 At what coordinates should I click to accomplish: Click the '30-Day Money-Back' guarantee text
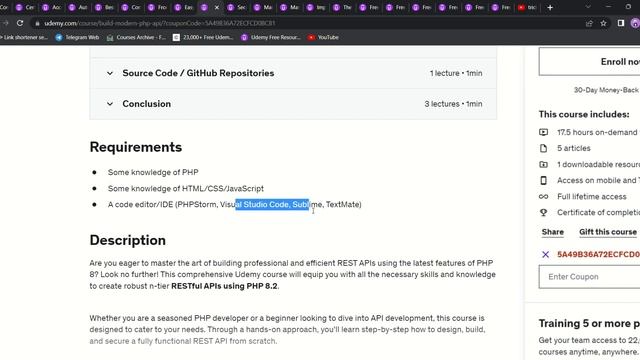pos(607,90)
